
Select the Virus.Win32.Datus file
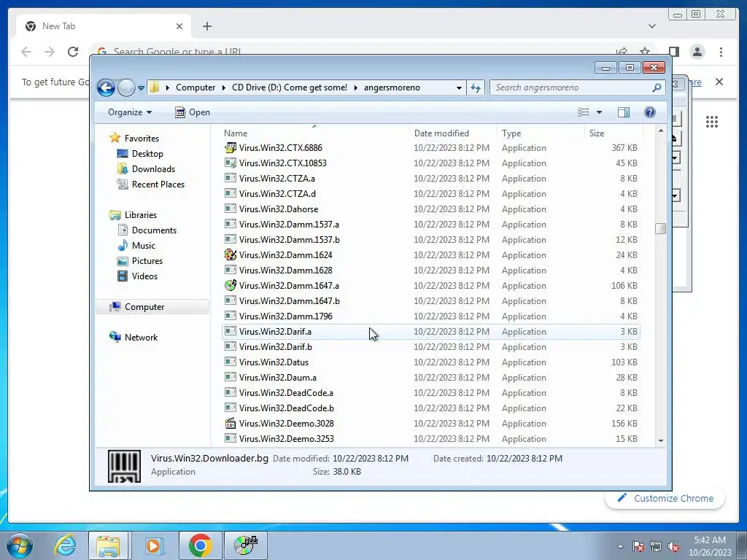(430, 362)
